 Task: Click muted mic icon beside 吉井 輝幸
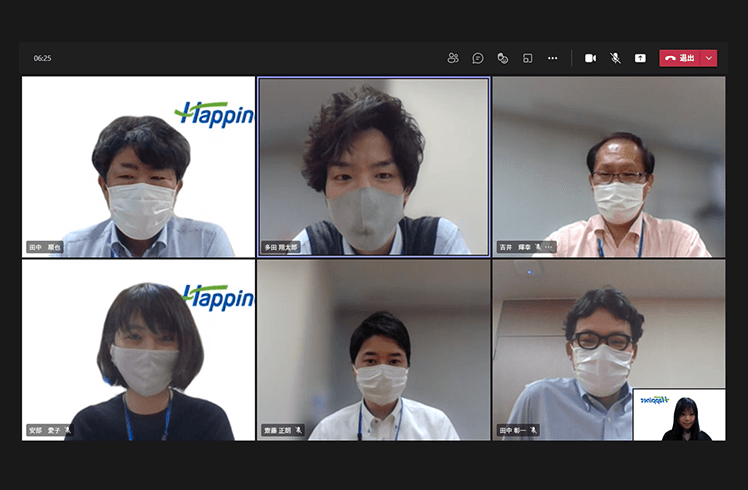[538, 247]
